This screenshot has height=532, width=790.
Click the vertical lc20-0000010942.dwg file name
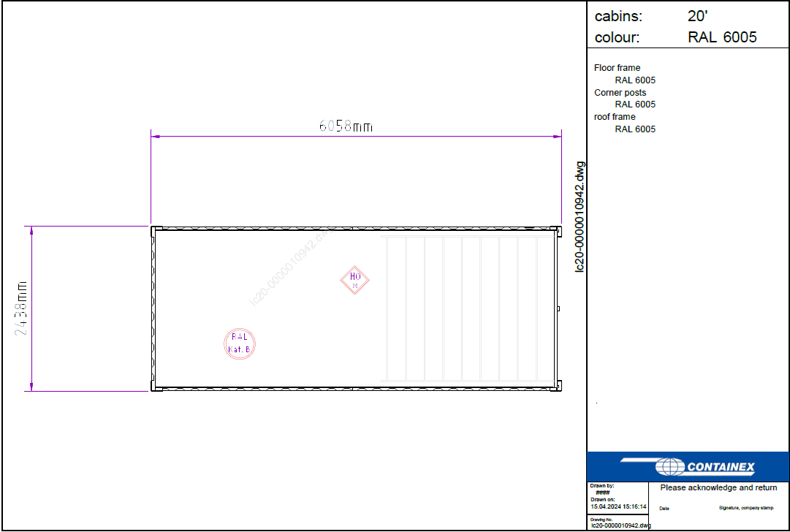click(580, 217)
